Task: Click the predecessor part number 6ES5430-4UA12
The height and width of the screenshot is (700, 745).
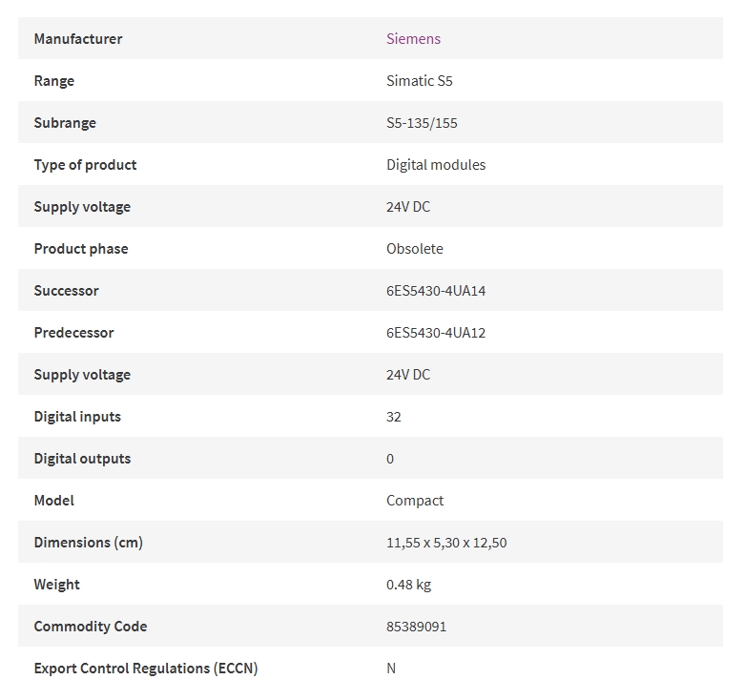Action: pos(436,333)
